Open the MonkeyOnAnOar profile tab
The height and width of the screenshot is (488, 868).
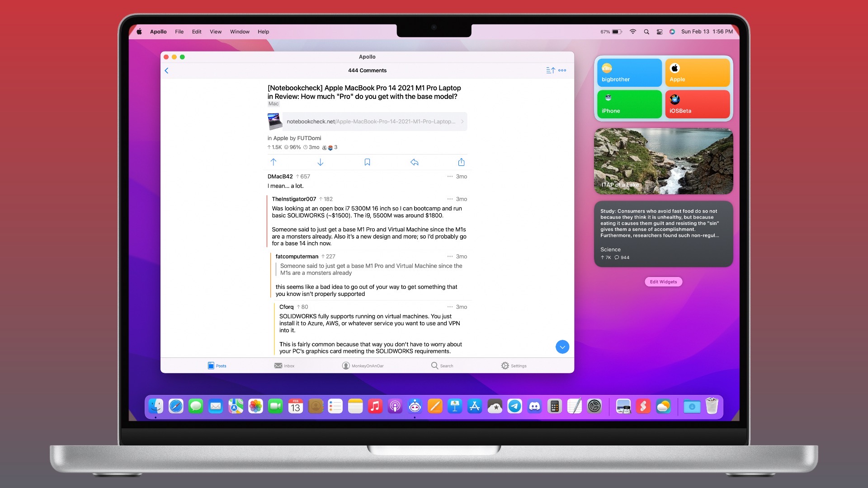coord(363,366)
